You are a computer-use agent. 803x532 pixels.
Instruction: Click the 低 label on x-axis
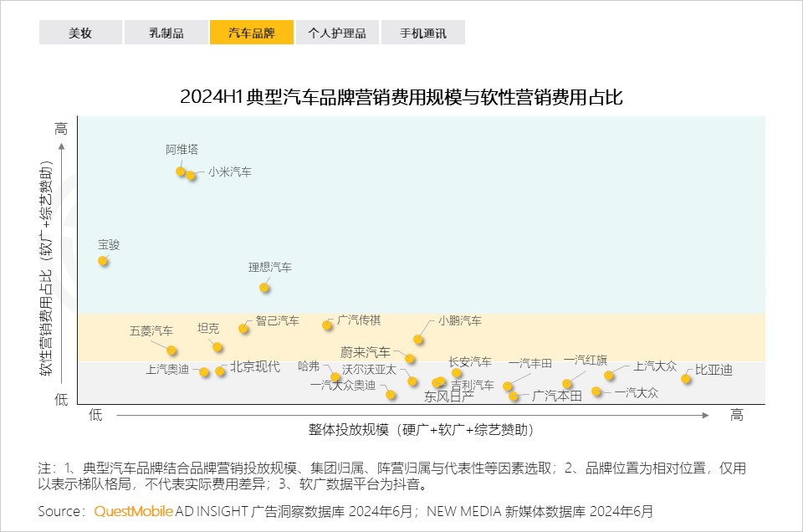pyautogui.click(x=95, y=414)
